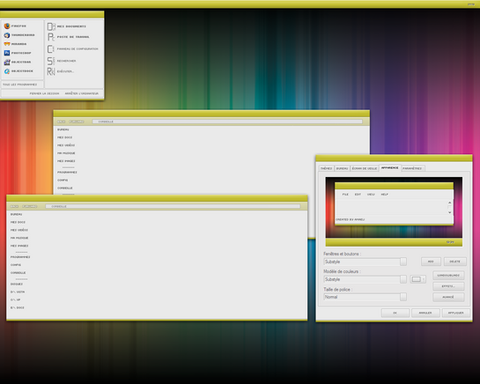This screenshot has height=384, width=480.
Task: Launch Photoshop from the start menu
Action: 7,53
